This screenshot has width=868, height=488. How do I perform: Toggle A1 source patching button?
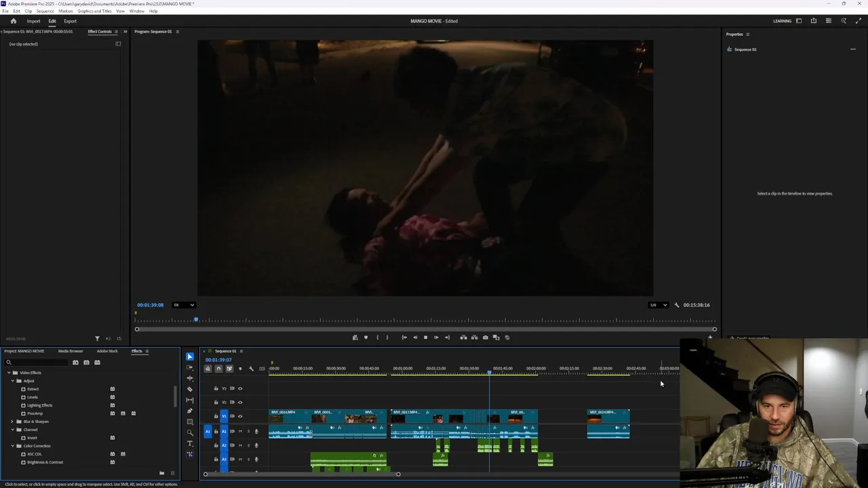tap(208, 431)
